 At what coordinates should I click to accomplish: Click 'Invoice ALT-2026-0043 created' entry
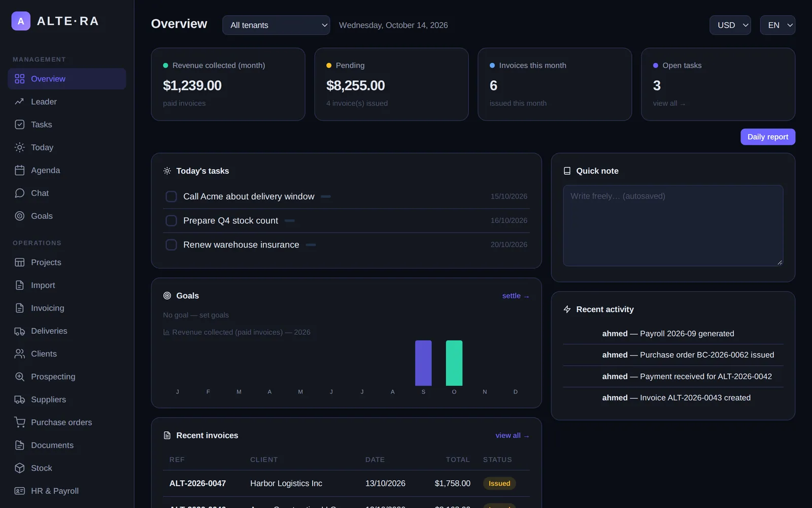point(673,398)
